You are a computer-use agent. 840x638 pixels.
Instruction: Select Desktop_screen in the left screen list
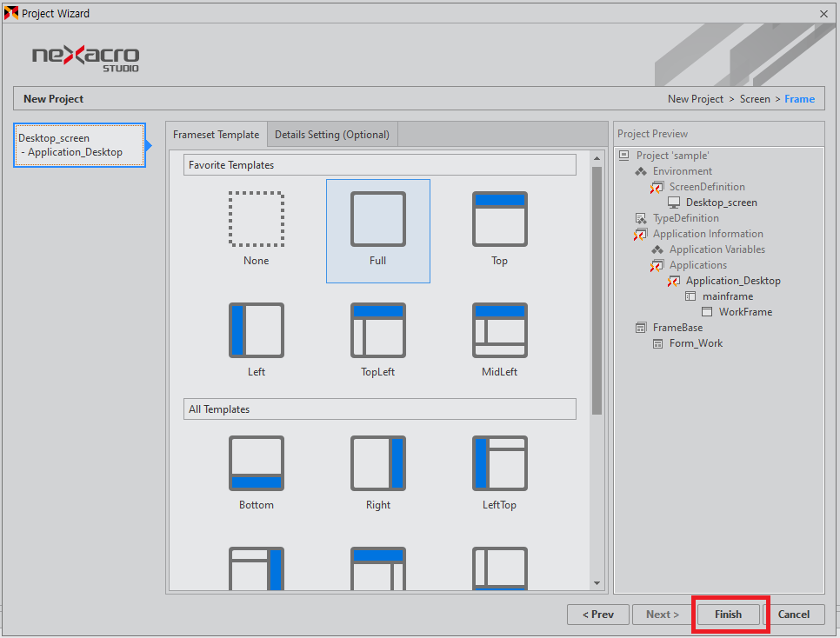point(80,145)
